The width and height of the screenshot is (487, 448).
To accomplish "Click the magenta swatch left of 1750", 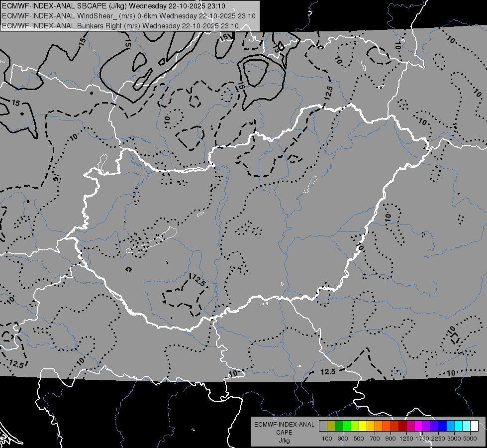I will click(x=419, y=426).
